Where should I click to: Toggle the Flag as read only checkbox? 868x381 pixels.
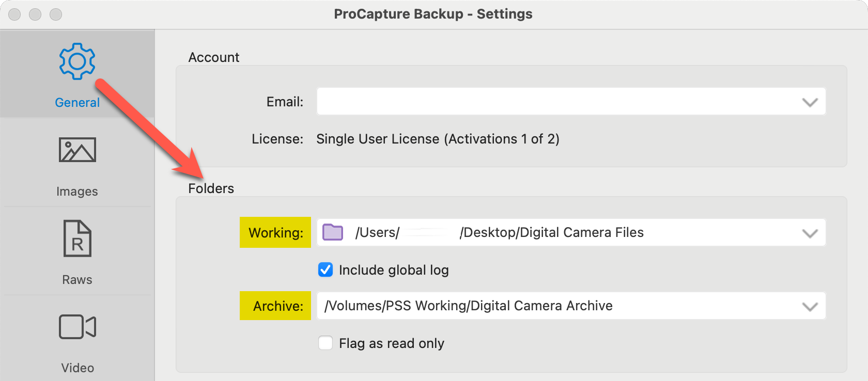(326, 343)
